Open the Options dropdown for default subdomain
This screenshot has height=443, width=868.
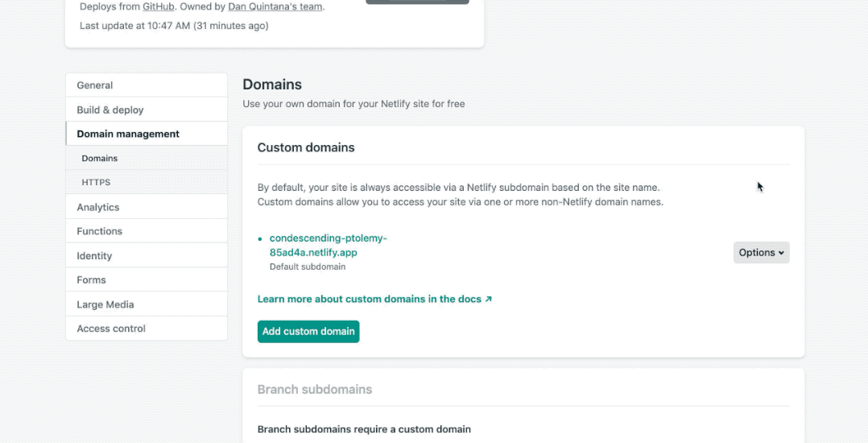click(761, 253)
